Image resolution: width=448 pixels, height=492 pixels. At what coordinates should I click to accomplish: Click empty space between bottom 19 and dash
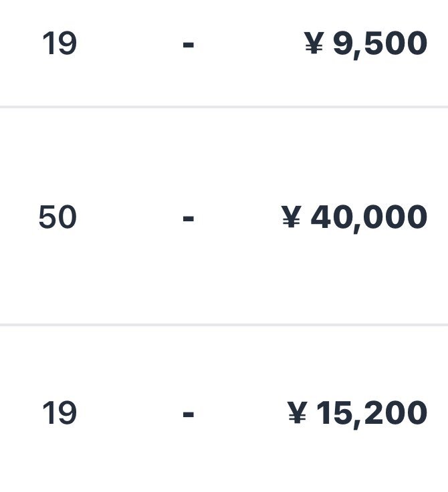click(x=130, y=413)
